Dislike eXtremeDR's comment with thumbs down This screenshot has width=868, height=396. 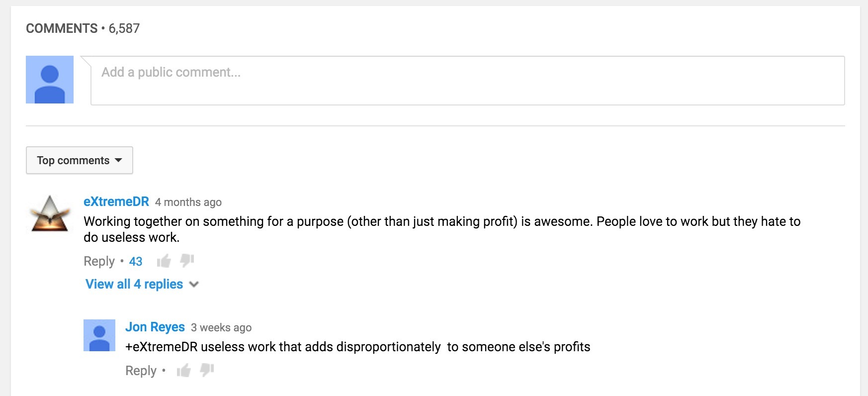[x=187, y=260]
